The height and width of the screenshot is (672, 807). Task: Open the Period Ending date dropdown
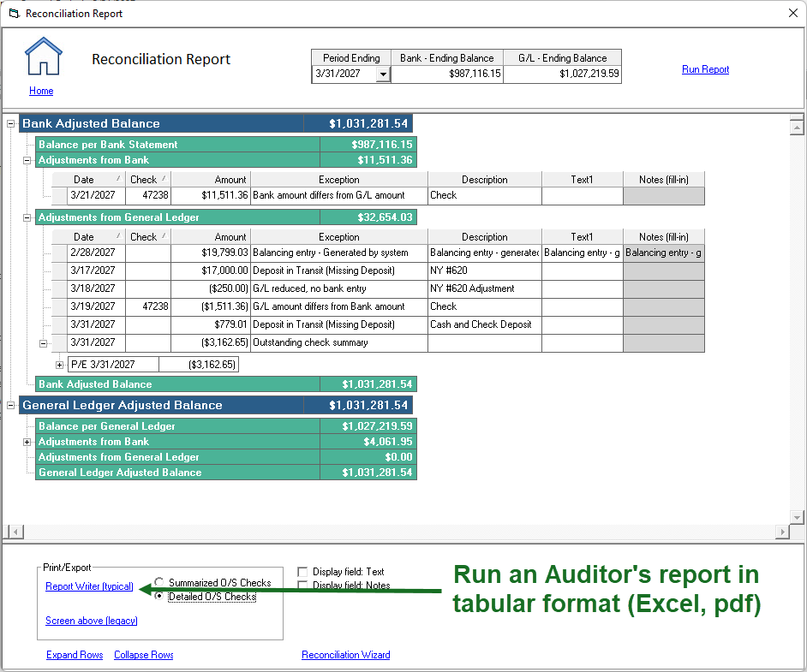click(382, 74)
